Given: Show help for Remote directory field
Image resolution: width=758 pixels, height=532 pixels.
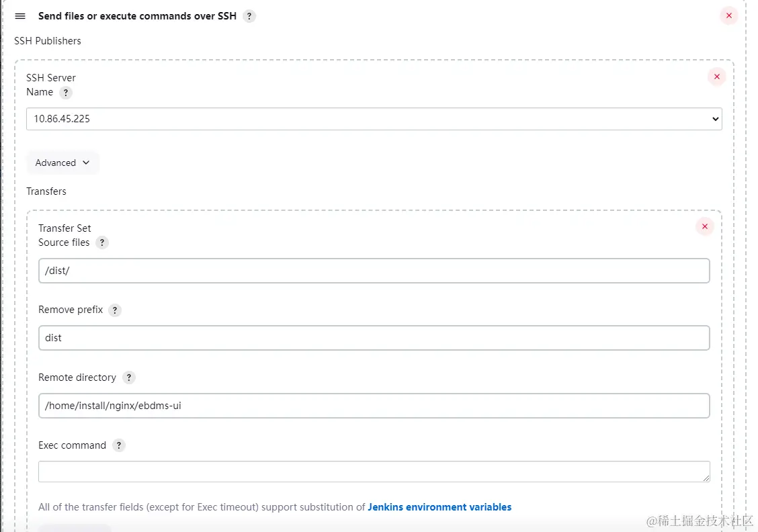Looking at the screenshot, I should (x=129, y=378).
